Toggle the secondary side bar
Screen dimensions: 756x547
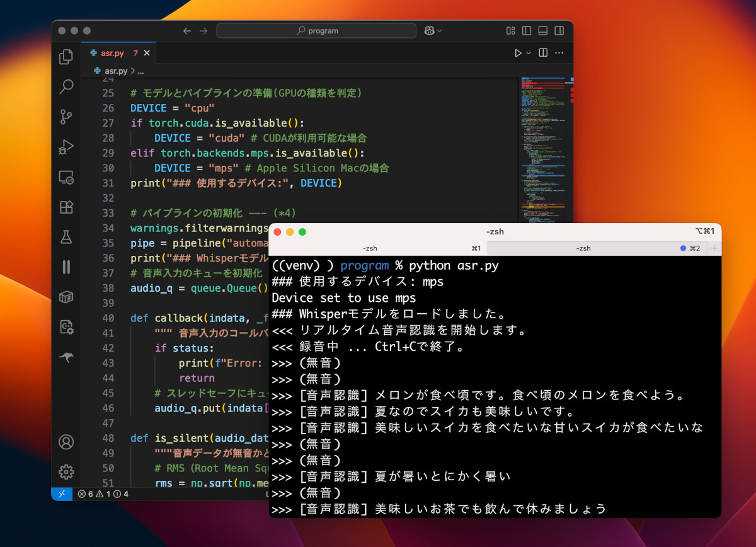point(558,30)
